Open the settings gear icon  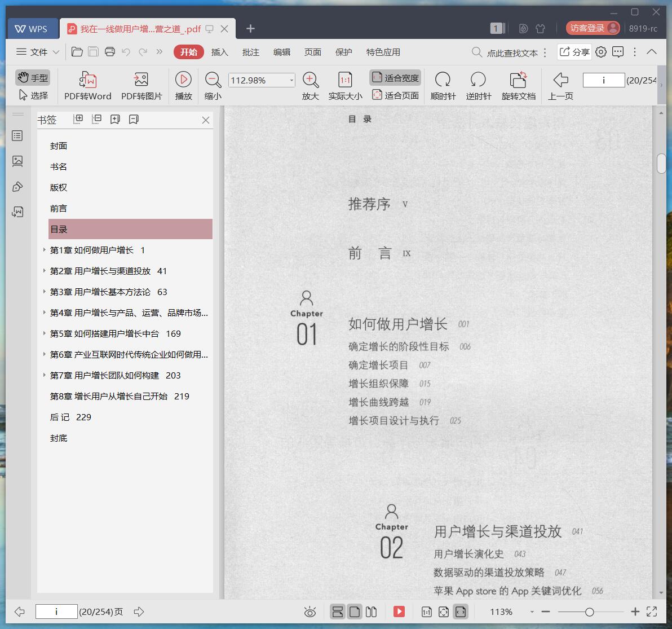click(601, 52)
